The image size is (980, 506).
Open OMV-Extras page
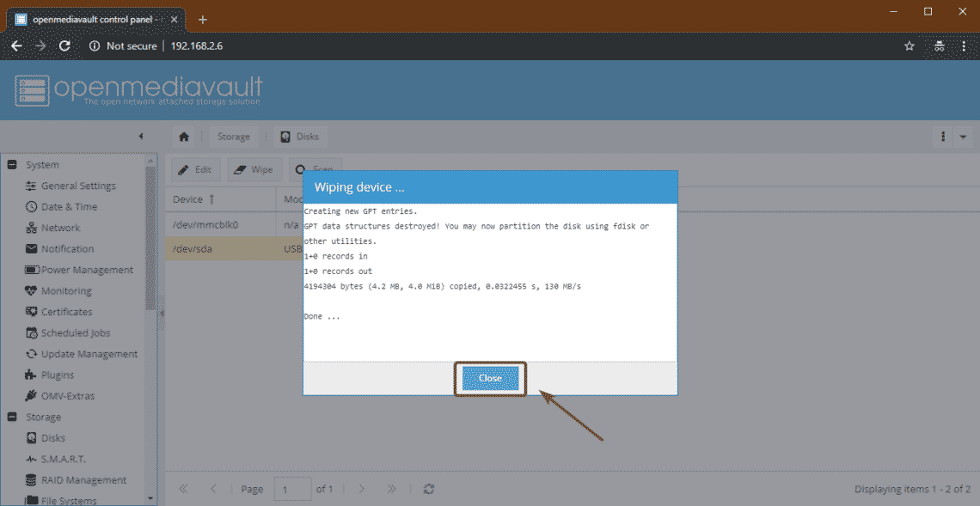pyautogui.click(x=68, y=396)
